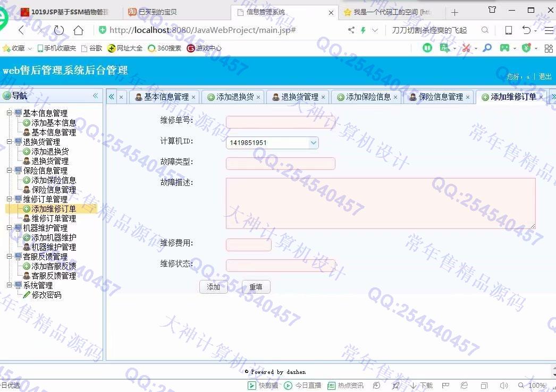Screen dimensions: 556x392
Task: Open 手机收藏夹 bookmark
Action: (57, 48)
